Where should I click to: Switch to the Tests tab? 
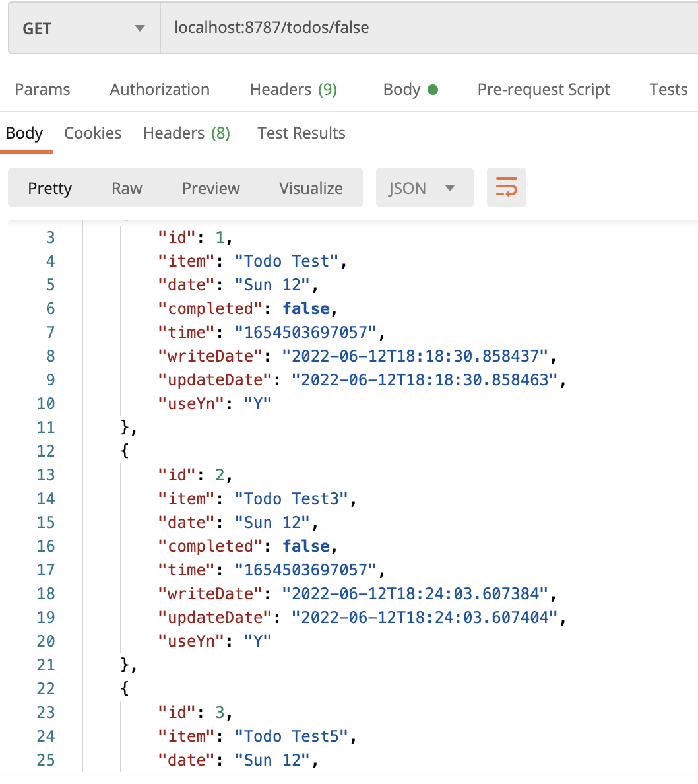pos(668,90)
